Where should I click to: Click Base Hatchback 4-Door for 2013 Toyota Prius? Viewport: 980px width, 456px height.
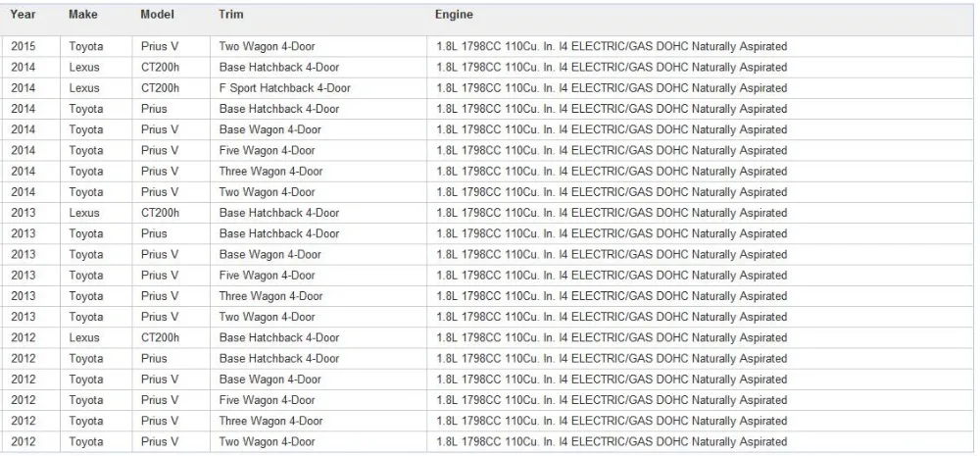[279, 233]
